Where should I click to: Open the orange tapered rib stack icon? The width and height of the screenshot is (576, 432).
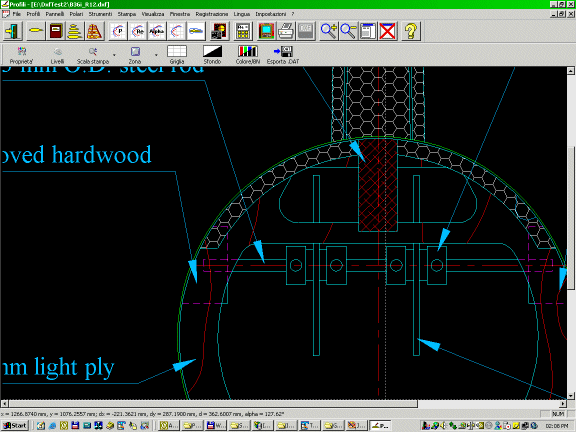[x=94, y=31]
